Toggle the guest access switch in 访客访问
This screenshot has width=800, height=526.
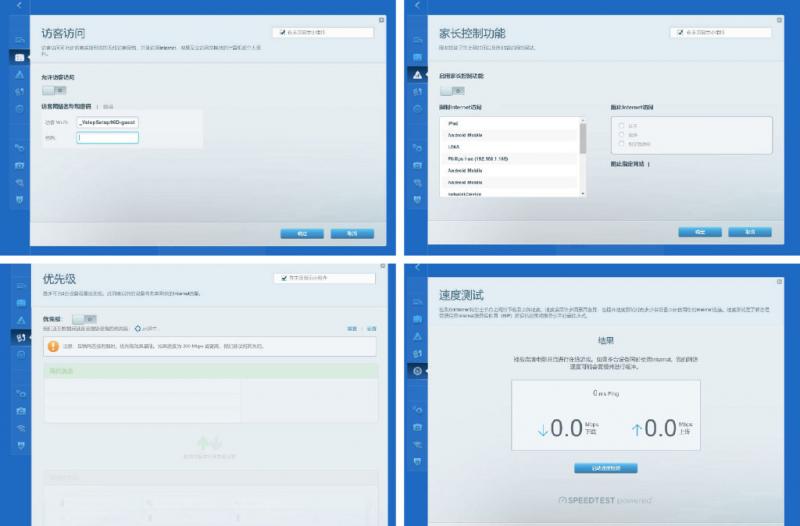(x=54, y=90)
